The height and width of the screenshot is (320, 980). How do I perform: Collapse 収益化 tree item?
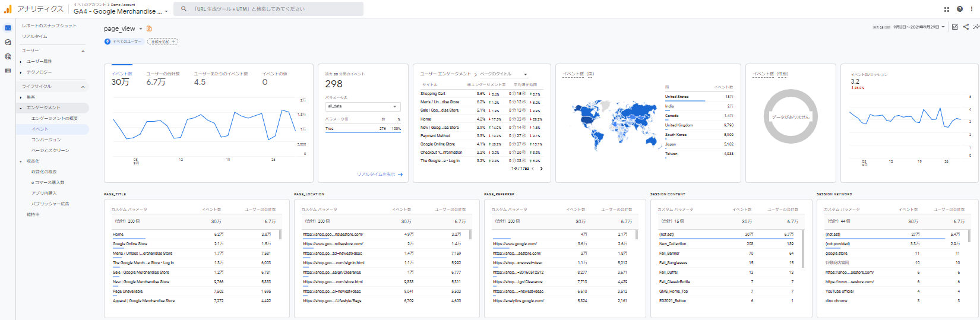click(x=21, y=161)
